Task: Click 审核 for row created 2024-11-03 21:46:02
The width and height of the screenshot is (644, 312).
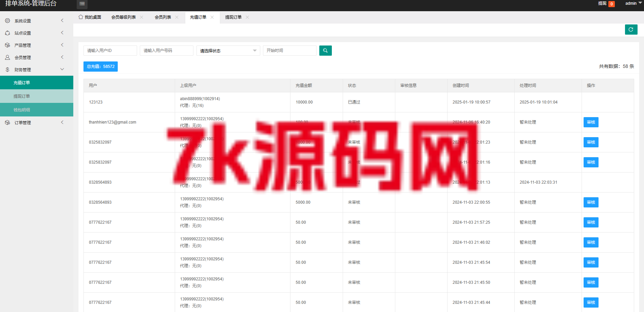Action: (591, 242)
